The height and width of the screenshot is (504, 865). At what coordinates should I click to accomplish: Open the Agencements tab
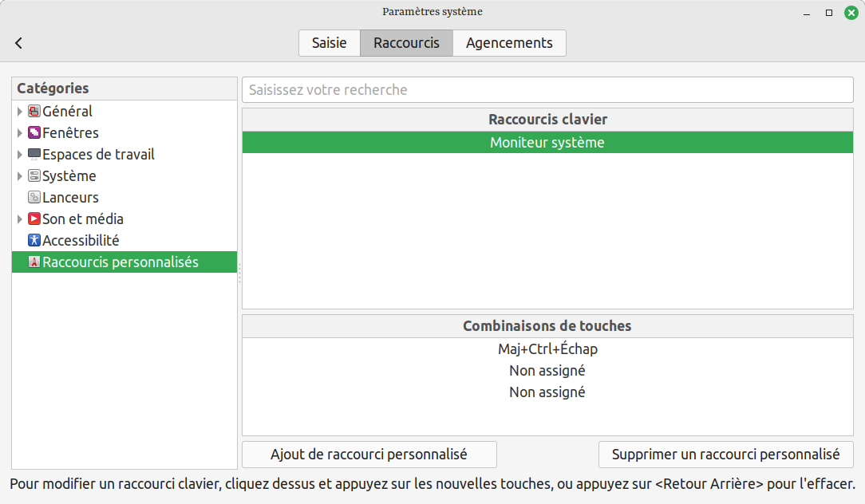tap(509, 43)
